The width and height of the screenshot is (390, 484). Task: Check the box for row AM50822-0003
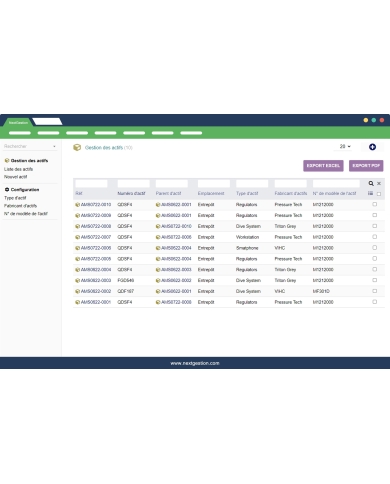click(x=375, y=280)
